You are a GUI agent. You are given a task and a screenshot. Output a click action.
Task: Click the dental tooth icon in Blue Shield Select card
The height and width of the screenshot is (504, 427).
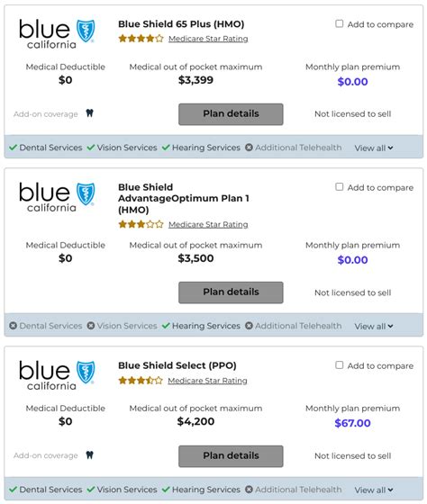coord(90,454)
